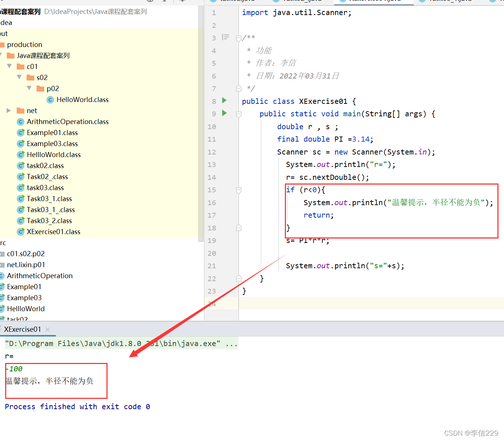504x440 pixels.
Task: Select Example01 source file
Action: 24,287
